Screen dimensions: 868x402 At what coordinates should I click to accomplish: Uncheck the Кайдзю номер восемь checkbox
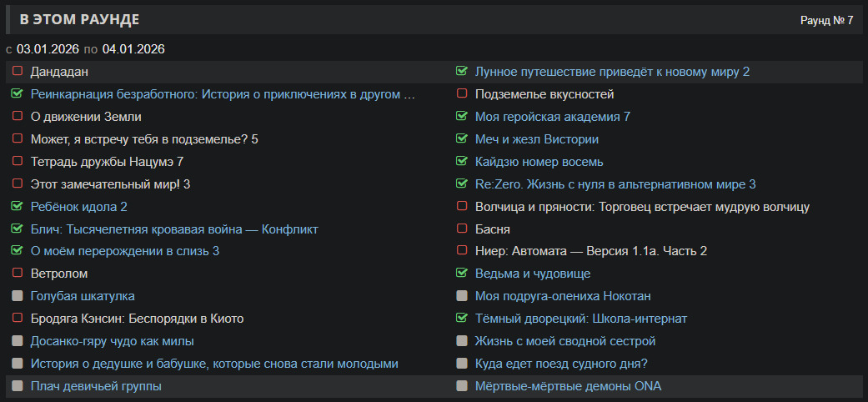[x=462, y=161]
